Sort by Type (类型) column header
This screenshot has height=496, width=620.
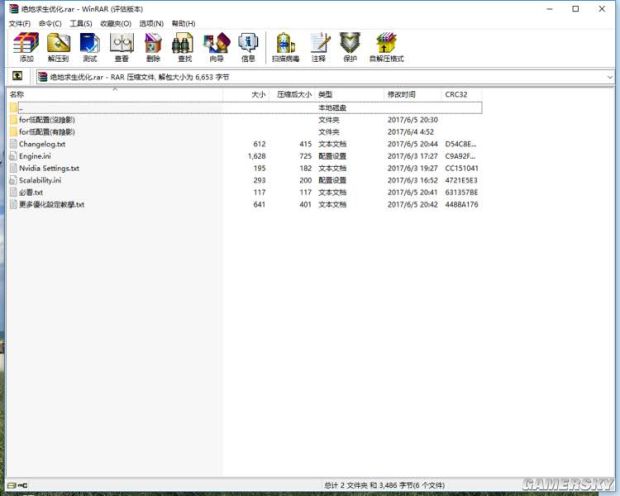point(350,95)
